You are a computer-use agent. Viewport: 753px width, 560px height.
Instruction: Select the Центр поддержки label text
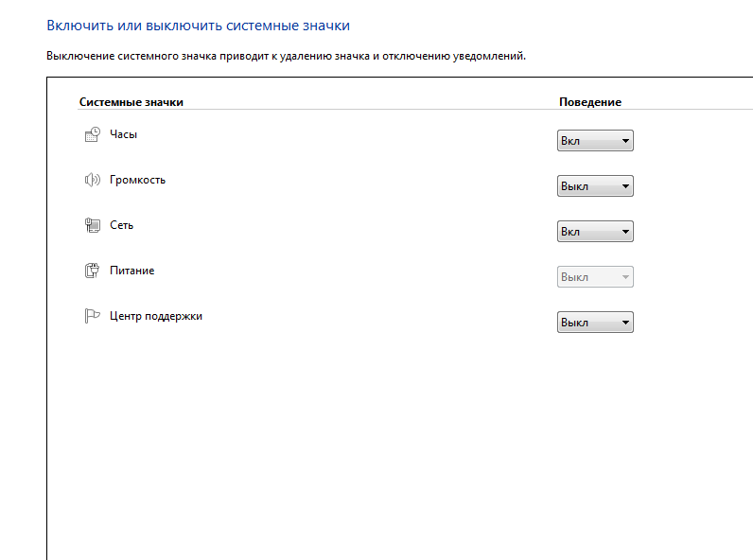[x=156, y=317]
